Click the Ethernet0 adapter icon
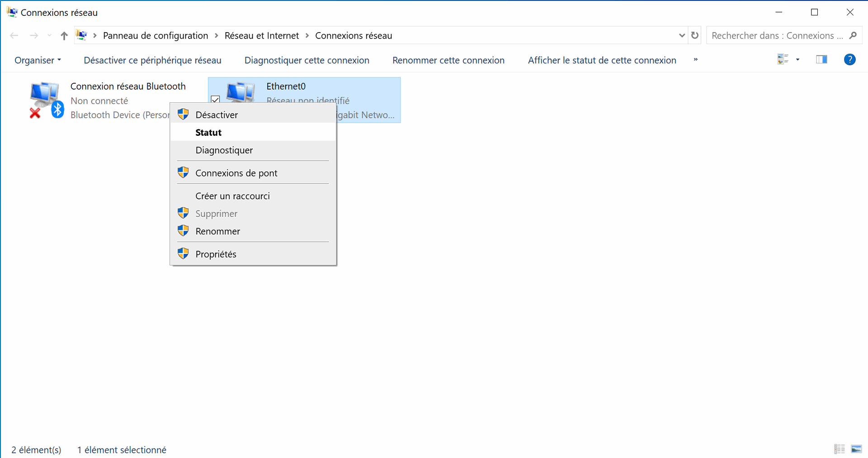The image size is (868, 458). click(241, 92)
